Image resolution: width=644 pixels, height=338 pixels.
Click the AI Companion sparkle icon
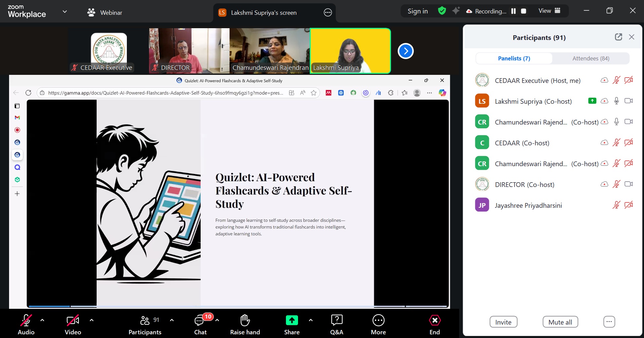(455, 11)
